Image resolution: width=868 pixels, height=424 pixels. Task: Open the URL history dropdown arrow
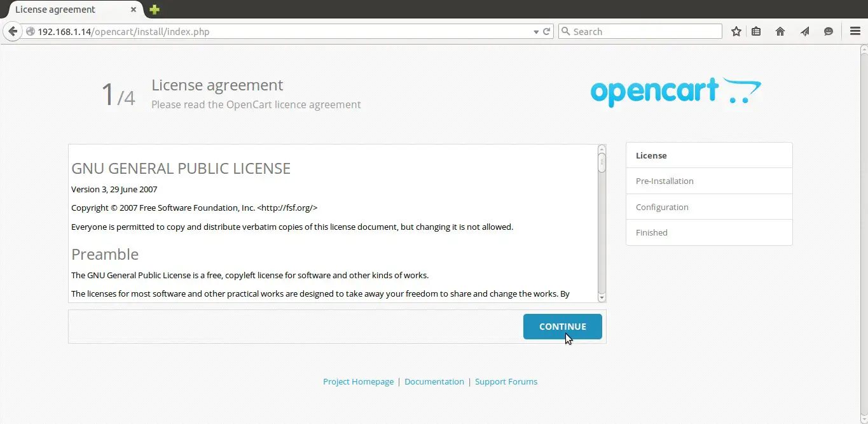tap(535, 32)
